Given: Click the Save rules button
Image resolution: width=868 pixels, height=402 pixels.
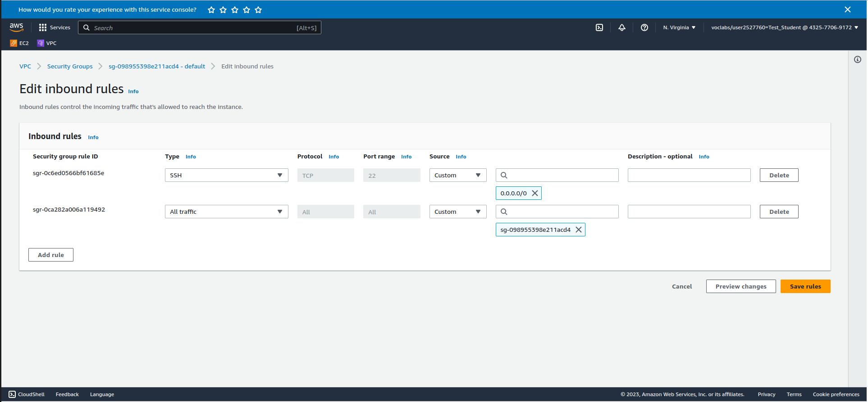Looking at the screenshot, I should coord(805,286).
